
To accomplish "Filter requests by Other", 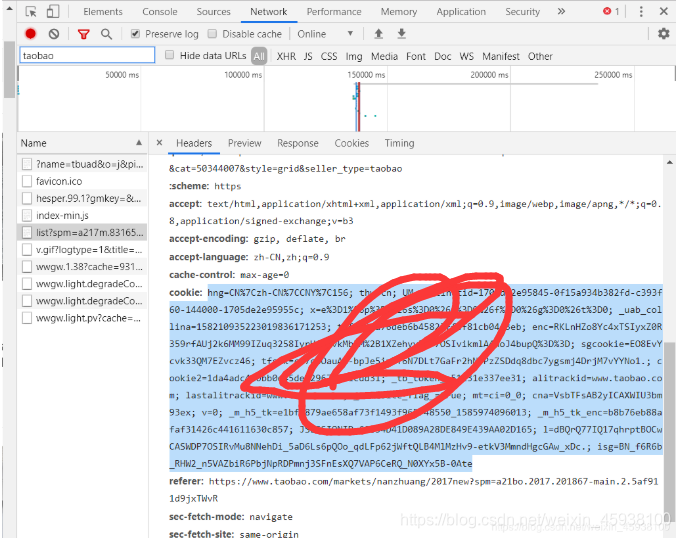I will (540, 56).
